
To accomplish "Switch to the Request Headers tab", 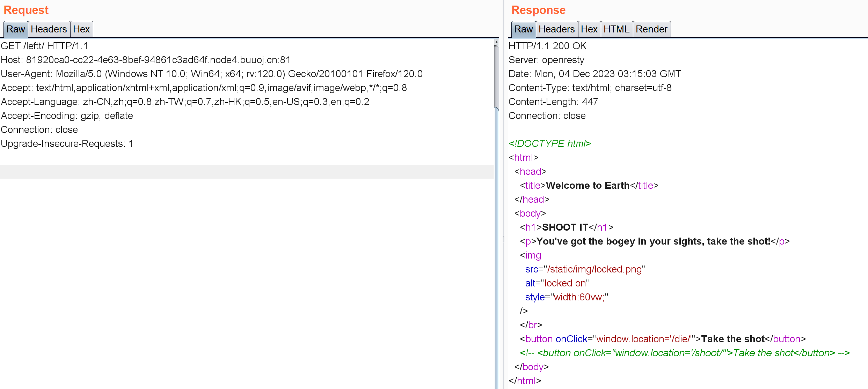I will (x=49, y=29).
